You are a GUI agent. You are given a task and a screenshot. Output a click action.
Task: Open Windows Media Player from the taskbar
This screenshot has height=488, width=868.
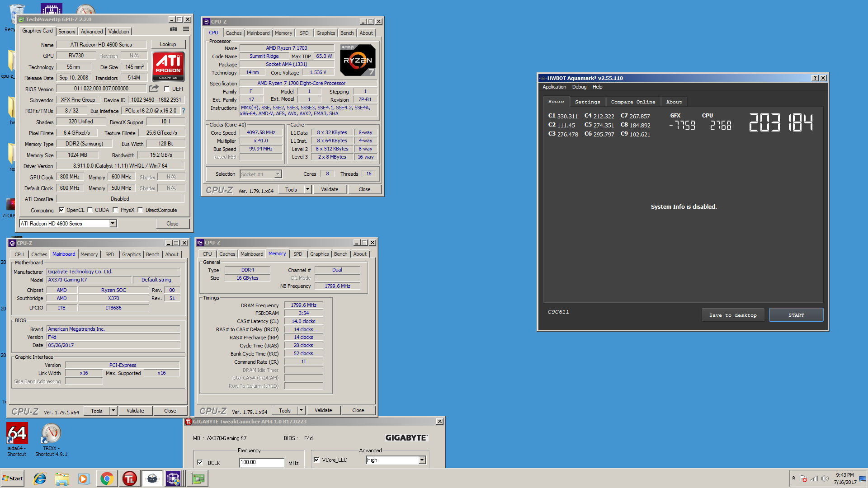84,479
